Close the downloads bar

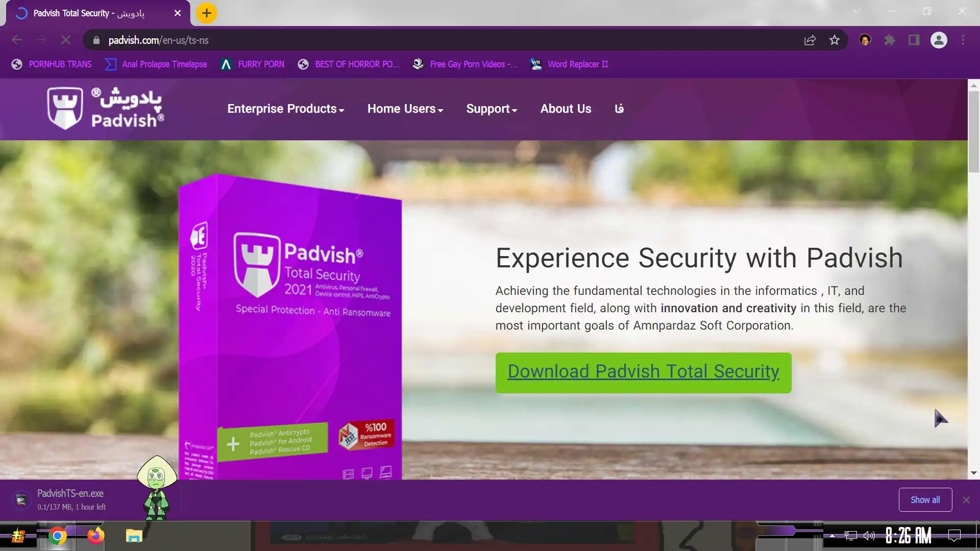click(x=966, y=500)
